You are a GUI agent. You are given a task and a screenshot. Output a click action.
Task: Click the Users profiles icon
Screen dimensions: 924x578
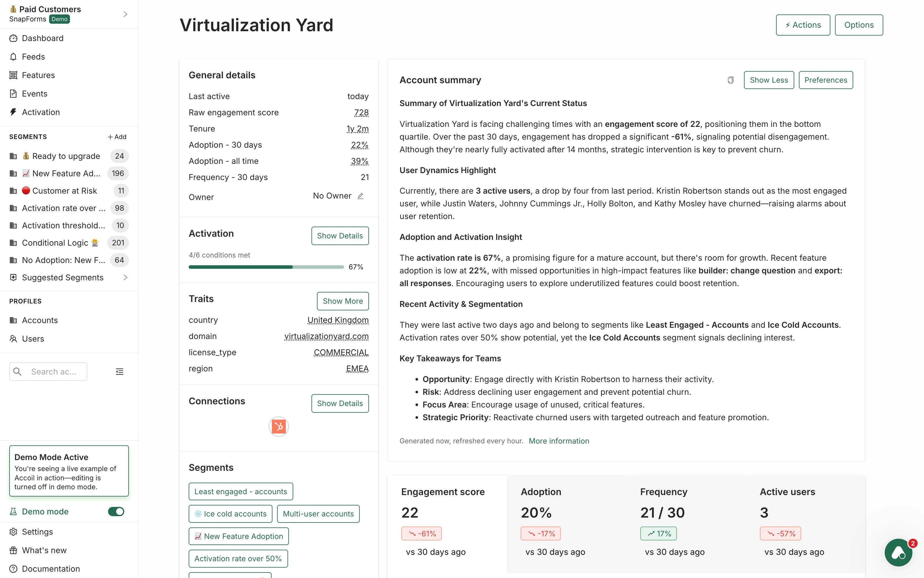13,339
